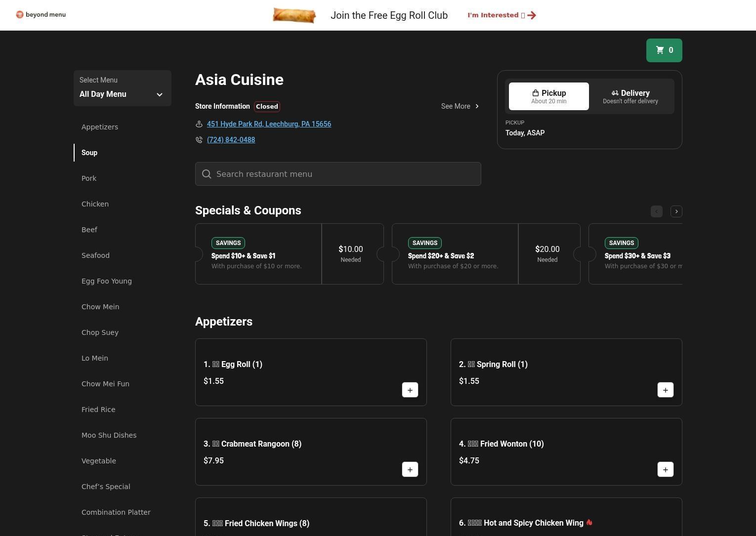The width and height of the screenshot is (756, 536).
Task: Select the Pickup option
Action: coord(548,96)
